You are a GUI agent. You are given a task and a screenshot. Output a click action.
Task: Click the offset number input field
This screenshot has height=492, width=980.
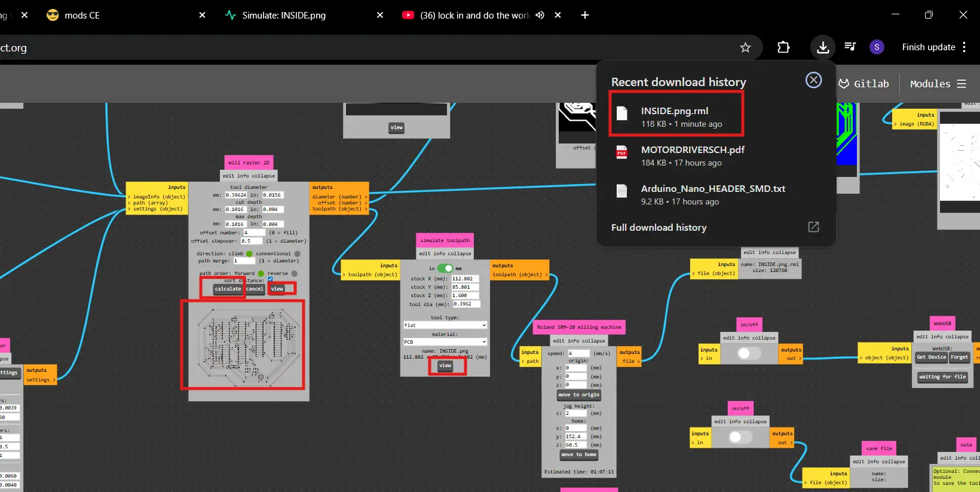(x=253, y=233)
